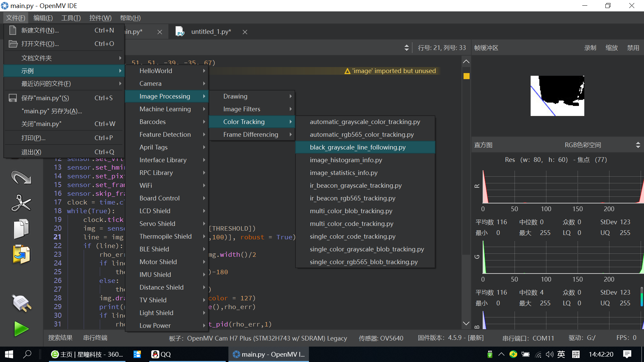This screenshot has width=644, height=362.
Task: Close the main.py editor tab
Action: (160, 32)
